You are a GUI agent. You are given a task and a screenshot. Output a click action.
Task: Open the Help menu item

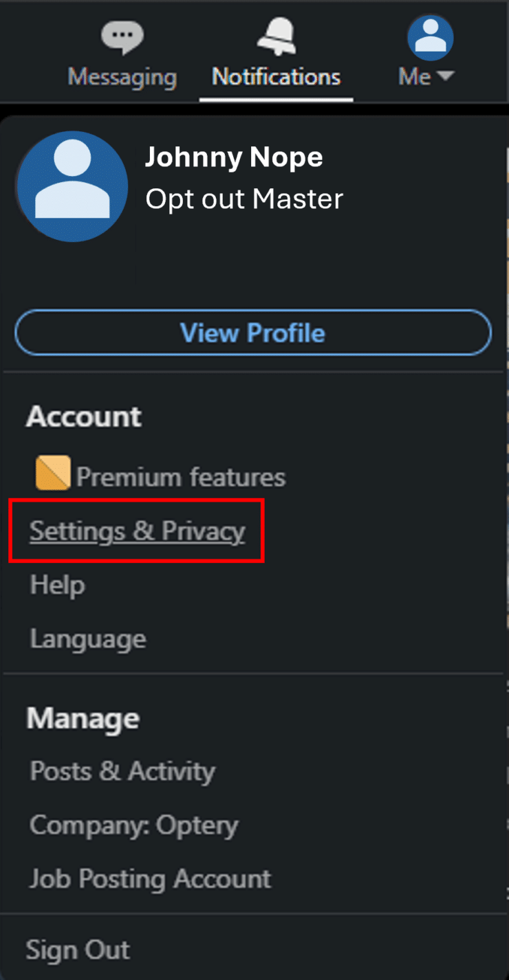(57, 586)
